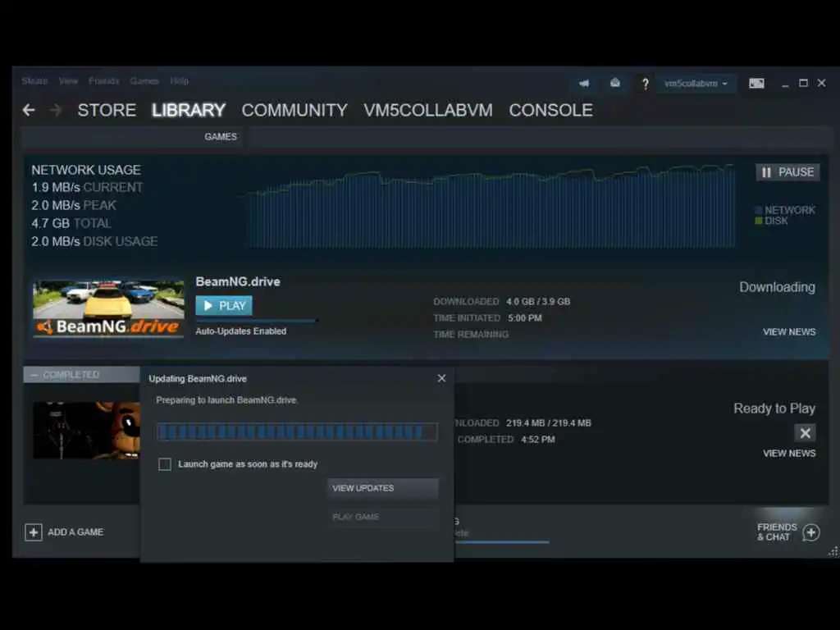Click the DISK legend entry
Viewport: 840px width, 630px height.
(771, 221)
